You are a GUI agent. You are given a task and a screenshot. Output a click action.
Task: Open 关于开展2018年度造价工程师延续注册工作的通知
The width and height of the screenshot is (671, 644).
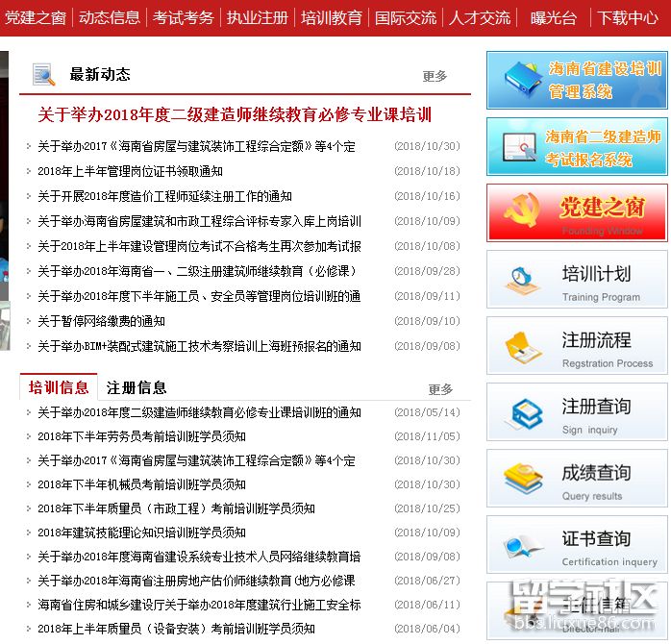click(164, 196)
